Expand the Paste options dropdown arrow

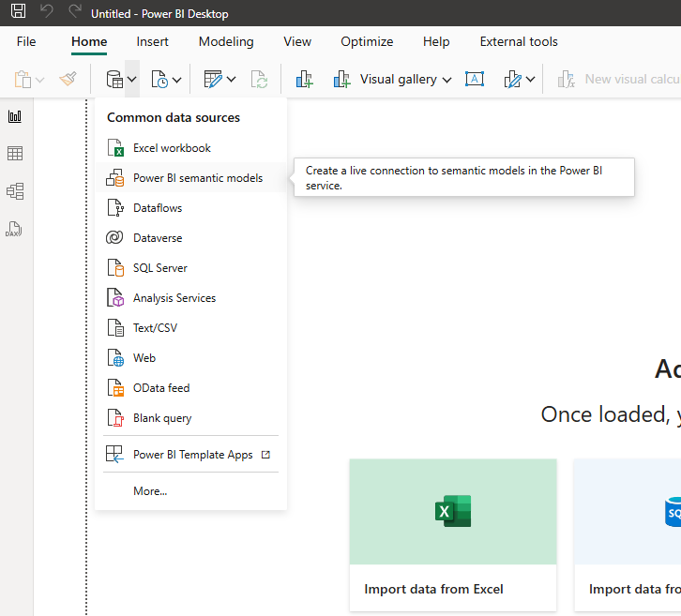point(40,80)
